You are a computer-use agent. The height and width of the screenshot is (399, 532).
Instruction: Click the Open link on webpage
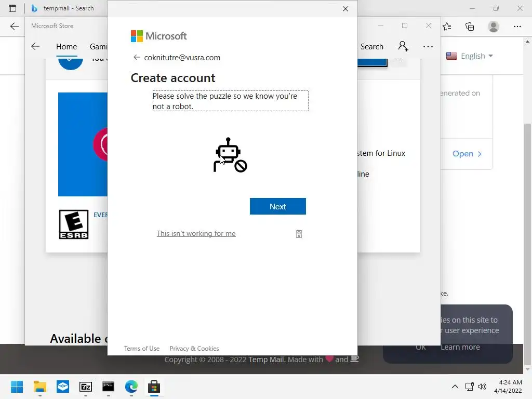467,154
